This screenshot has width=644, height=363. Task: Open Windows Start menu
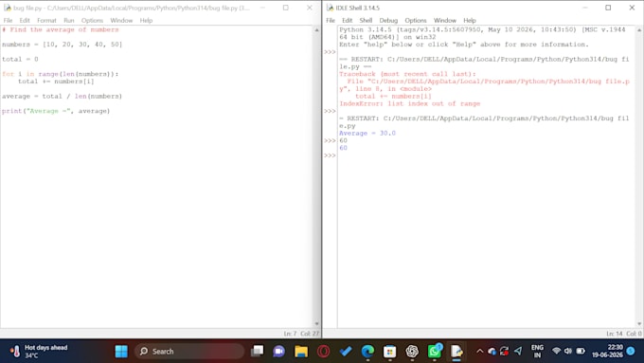(x=121, y=351)
